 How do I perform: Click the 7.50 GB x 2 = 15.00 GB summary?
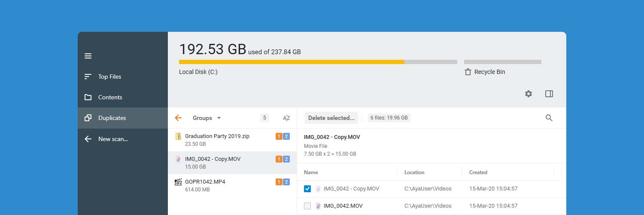[x=330, y=154]
